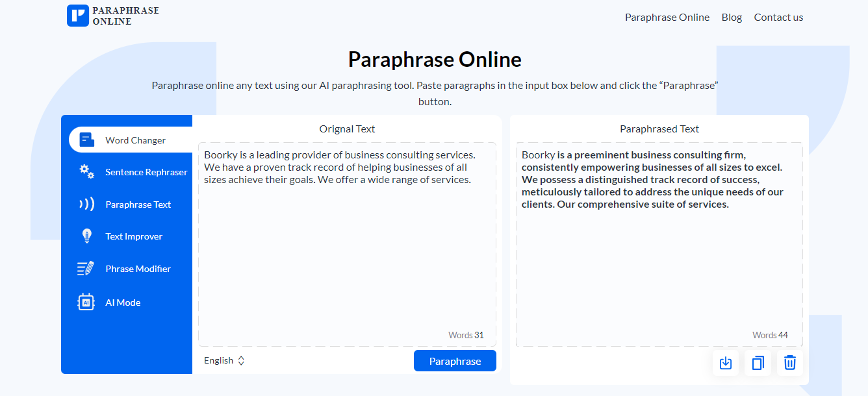Click inside the Orignal Text input box
868x396 pixels.
347,244
